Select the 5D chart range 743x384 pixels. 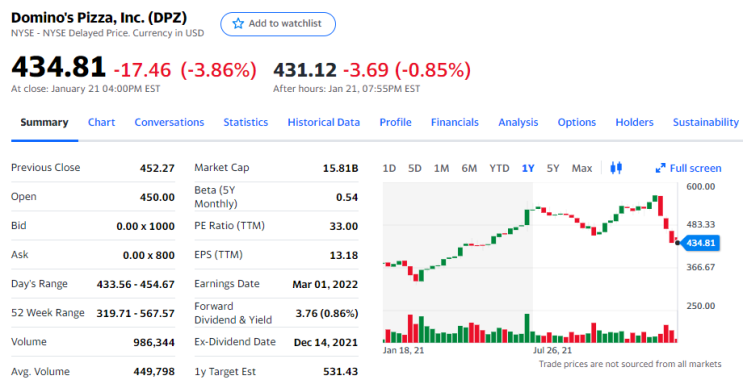(x=415, y=168)
